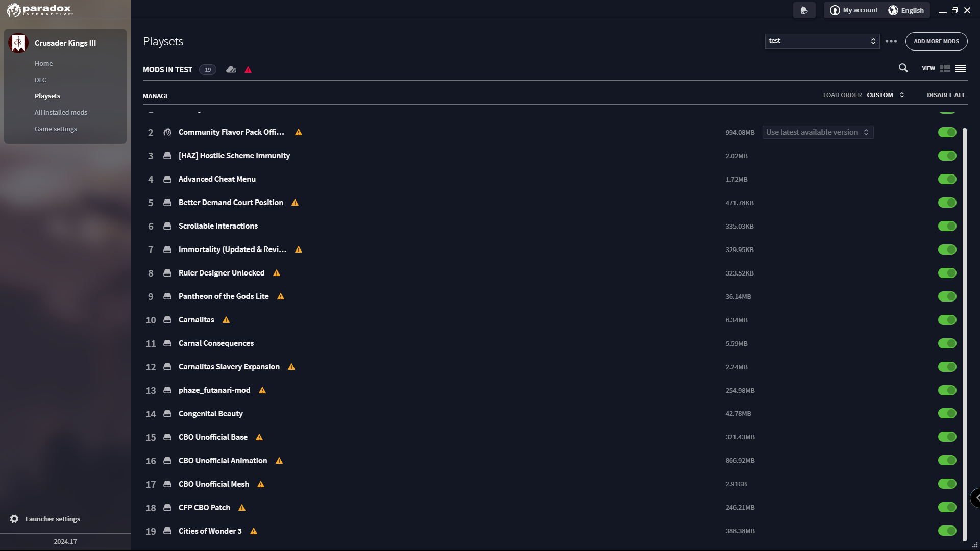Image resolution: width=980 pixels, height=551 pixels.
Task: Click warning icon for CBO Unofficial Base
Action: (x=259, y=437)
